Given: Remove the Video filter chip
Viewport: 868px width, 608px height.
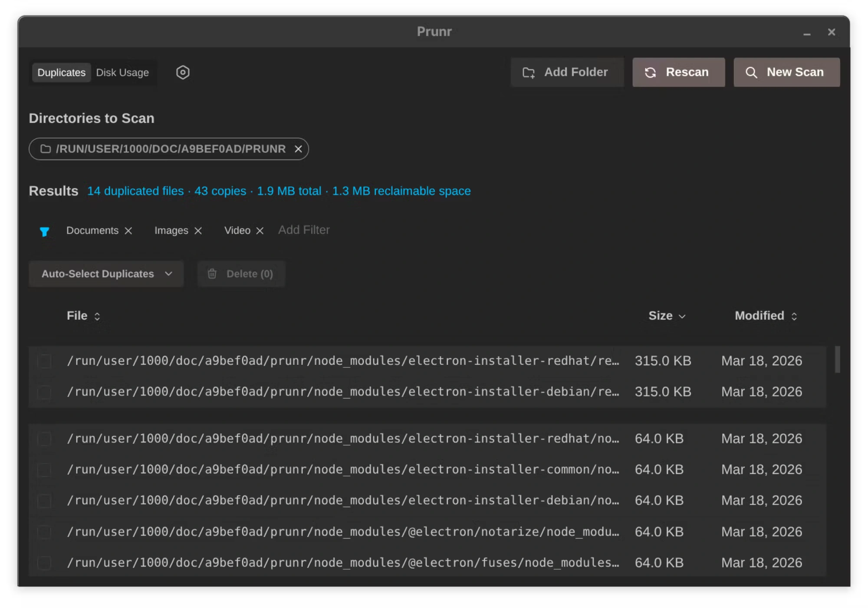Looking at the screenshot, I should (x=260, y=231).
